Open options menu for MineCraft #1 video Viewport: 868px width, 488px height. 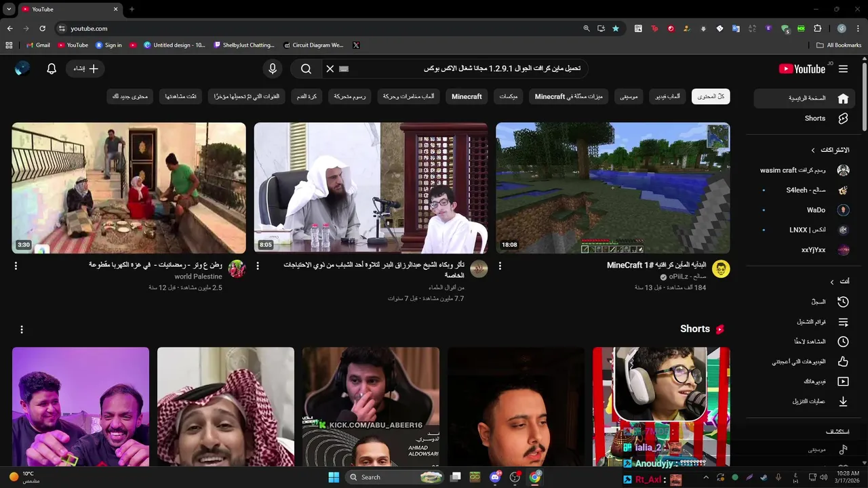pyautogui.click(x=500, y=266)
